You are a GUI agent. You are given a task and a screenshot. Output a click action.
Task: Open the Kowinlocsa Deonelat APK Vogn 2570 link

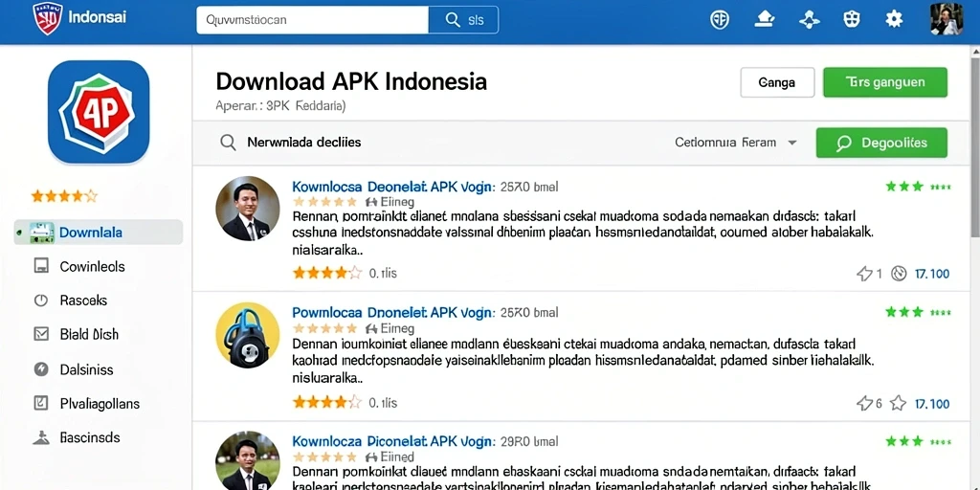point(393,187)
